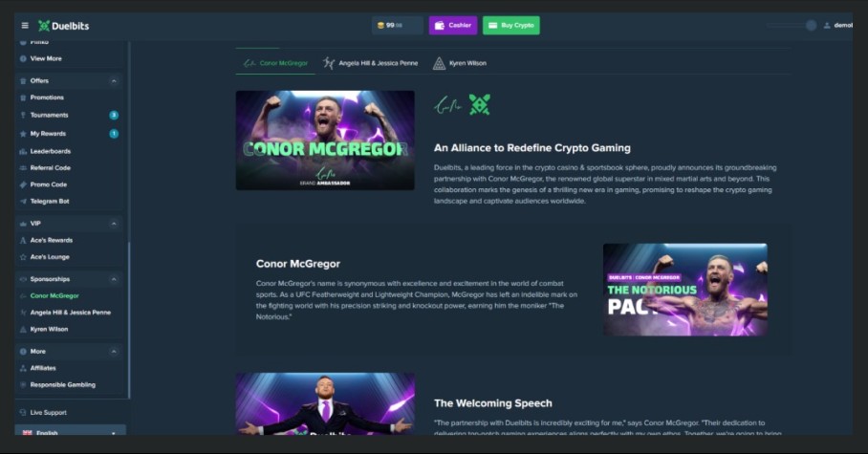The image size is (868, 454).
Task: Click the purple Cashier button
Action: tap(453, 26)
